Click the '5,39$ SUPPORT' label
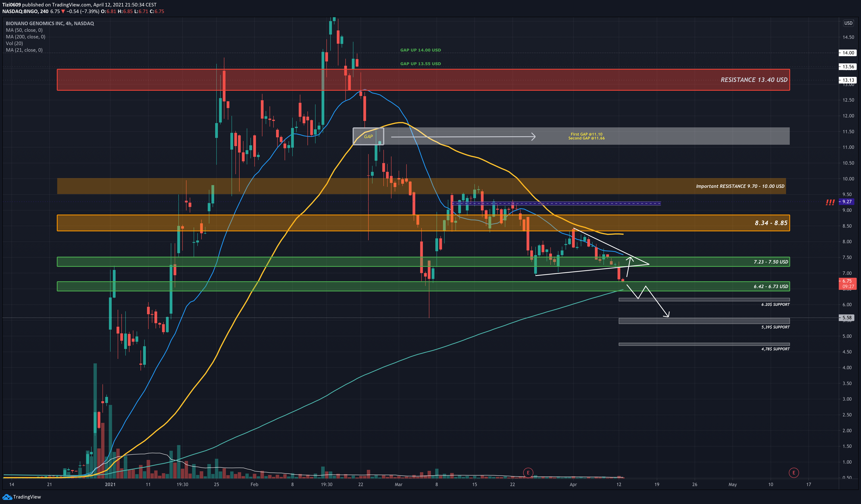 click(775, 327)
